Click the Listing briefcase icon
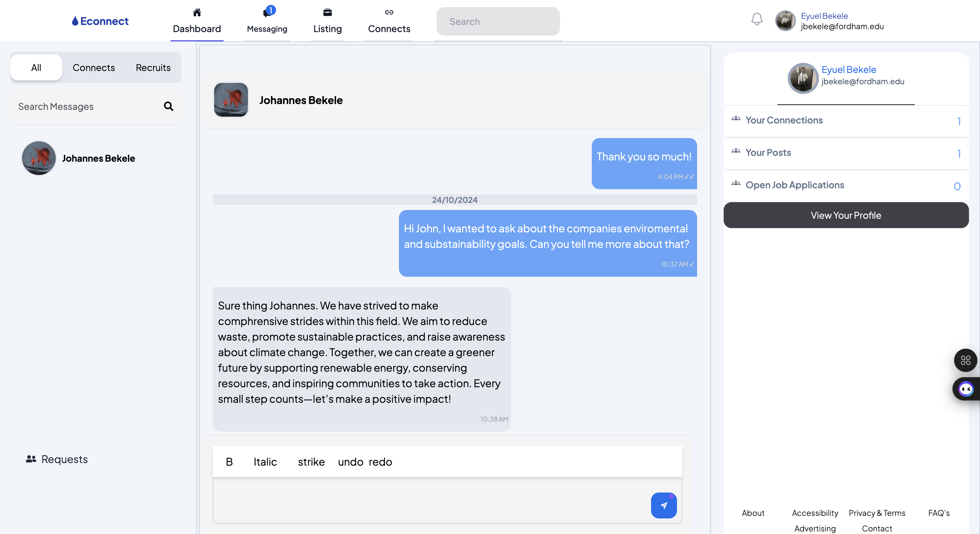Image resolution: width=980 pixels, height=534 pixels. pyautogui.click(x=328, y=13)
